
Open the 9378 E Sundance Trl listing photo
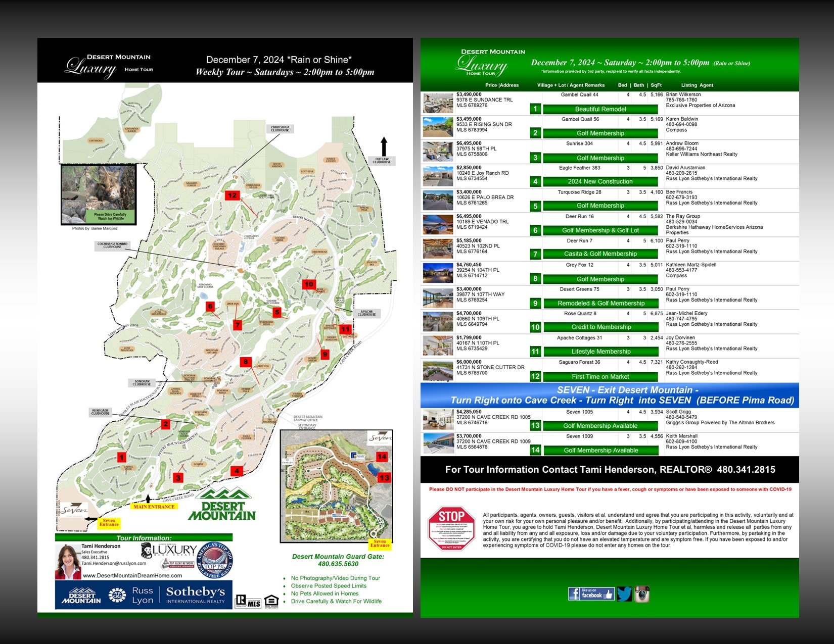tap(438, 103)
